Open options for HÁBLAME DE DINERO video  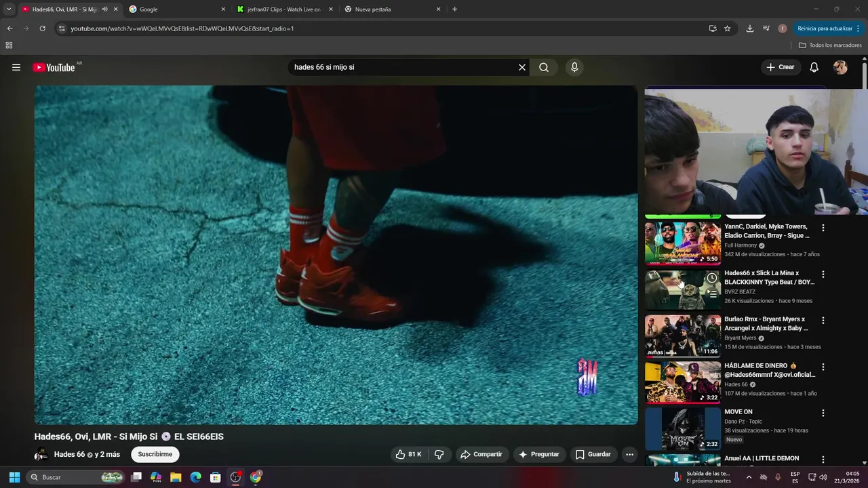pyautogui.click(x=823, y=367)
